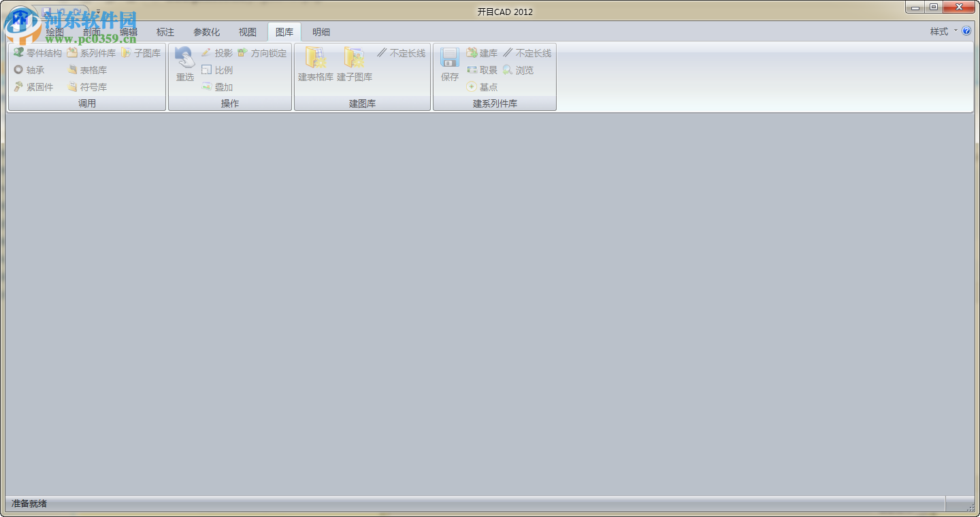Open the 子图库 sub-drawing library
Viewport: 980px width, 517px height.
[x=141, y=53]
